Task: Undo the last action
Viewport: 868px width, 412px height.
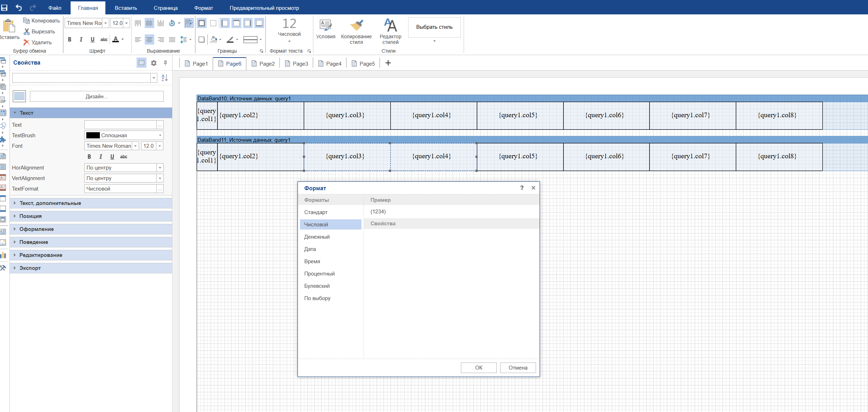Action: pyautogui.click(x=19, y=7)
